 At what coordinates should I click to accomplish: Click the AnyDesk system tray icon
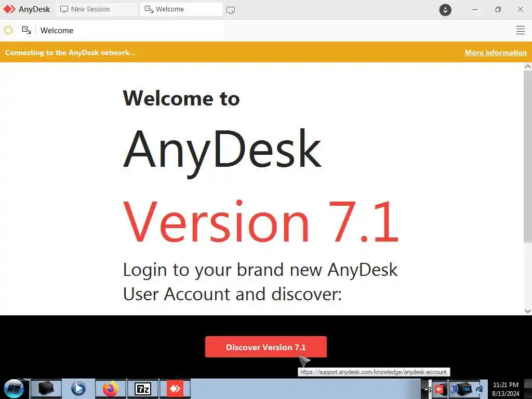click(440, 389)
